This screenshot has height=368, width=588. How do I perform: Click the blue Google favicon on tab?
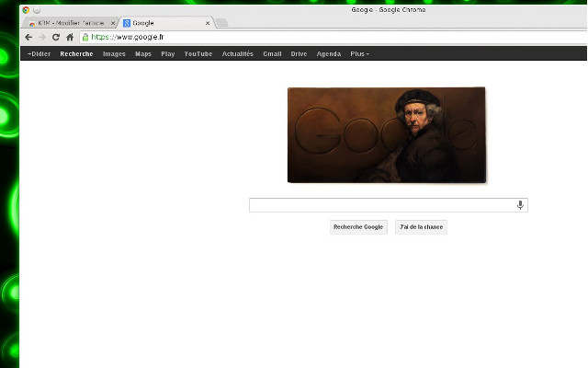[127, 23]
